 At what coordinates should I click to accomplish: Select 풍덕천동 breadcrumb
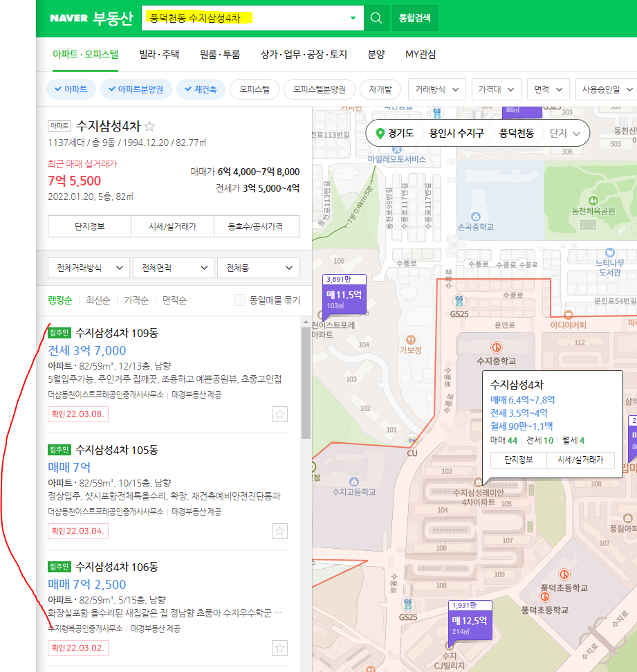click(517, 134)
